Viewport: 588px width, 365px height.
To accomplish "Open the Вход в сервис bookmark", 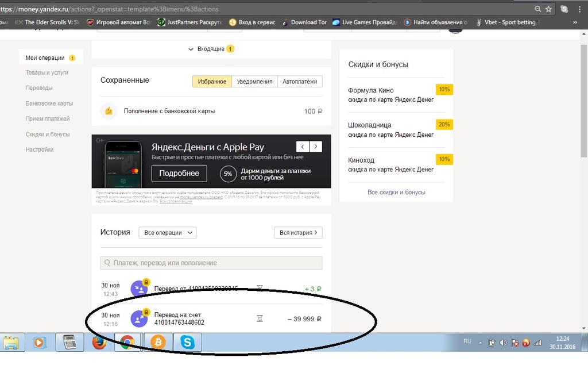I will click(252, 22).
